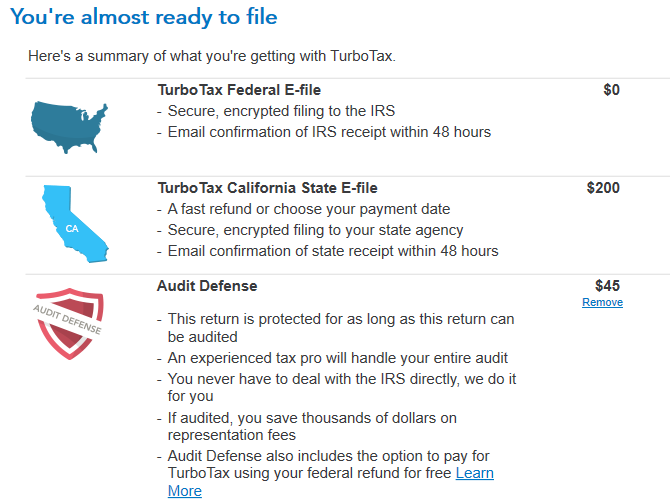
Task: Click the $0 Federal E-file price
Action: (612, 90)
